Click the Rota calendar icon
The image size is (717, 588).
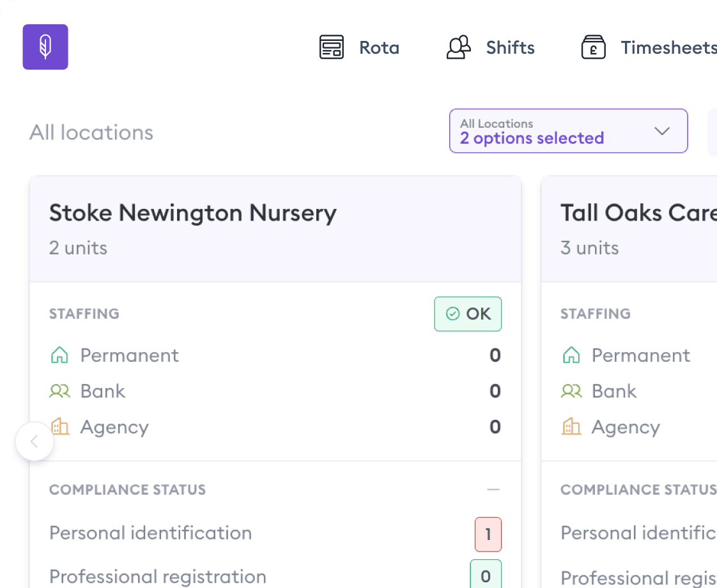click(x=331, y=47)
